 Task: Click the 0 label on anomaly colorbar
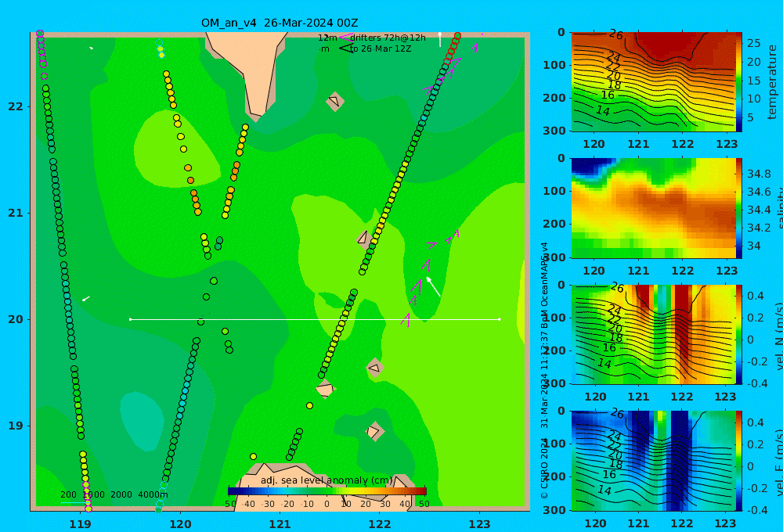327,504
